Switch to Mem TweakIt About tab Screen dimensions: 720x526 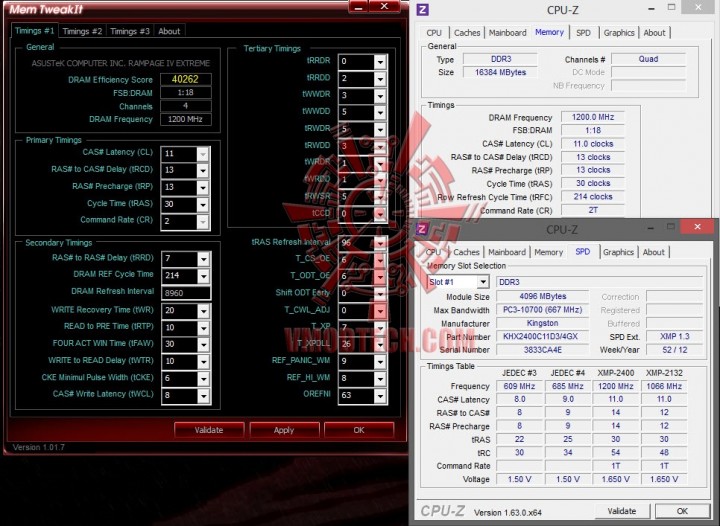click(x=169, y=31)
